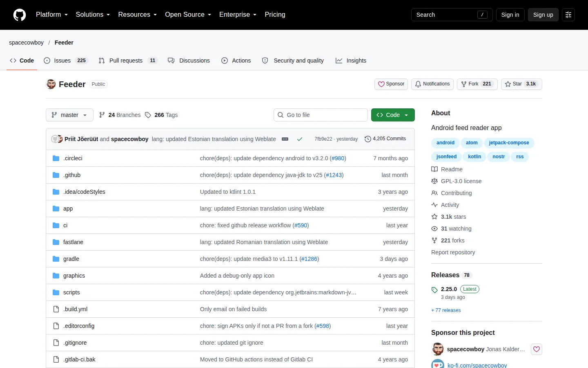View 31 watching users

[451, 229]
